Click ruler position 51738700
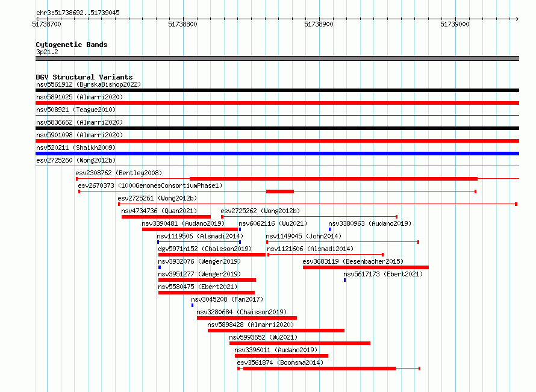 click(x=47, y=24)
